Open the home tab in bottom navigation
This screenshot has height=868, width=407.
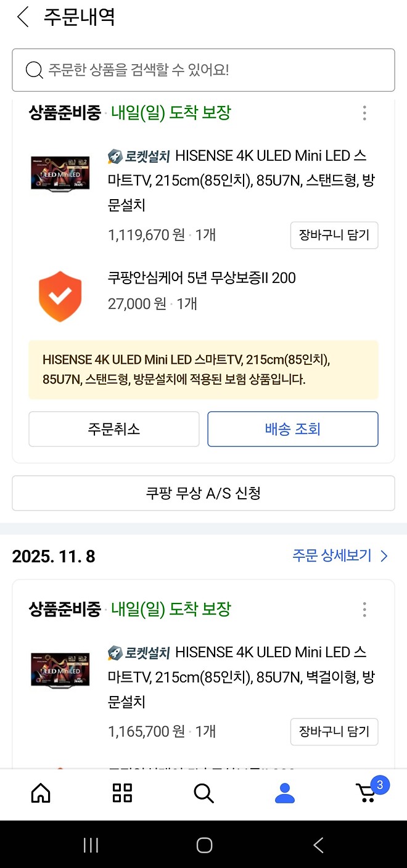click(40, 793)
